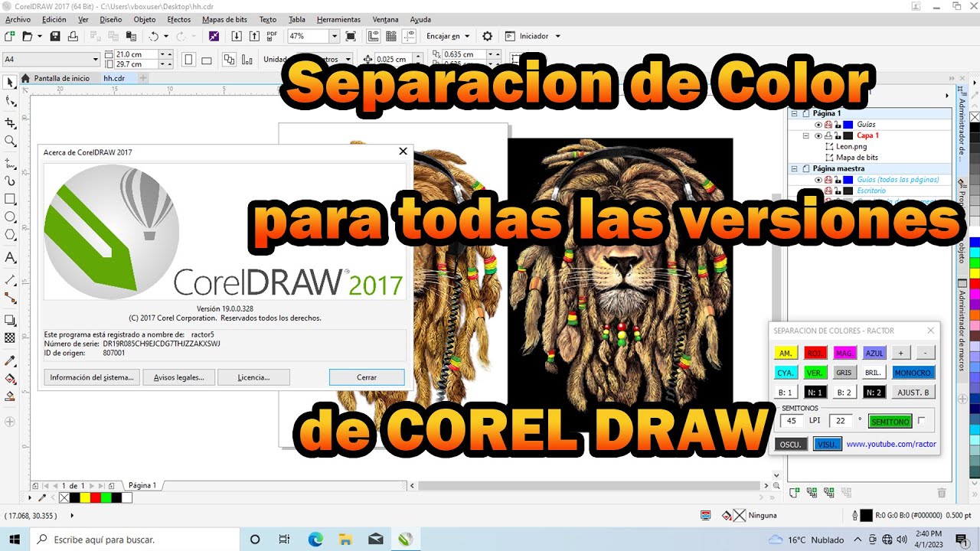Open the www.youtube.com/ractor link
This screenshot has width=980, height=551.
[x=891, y=444]
